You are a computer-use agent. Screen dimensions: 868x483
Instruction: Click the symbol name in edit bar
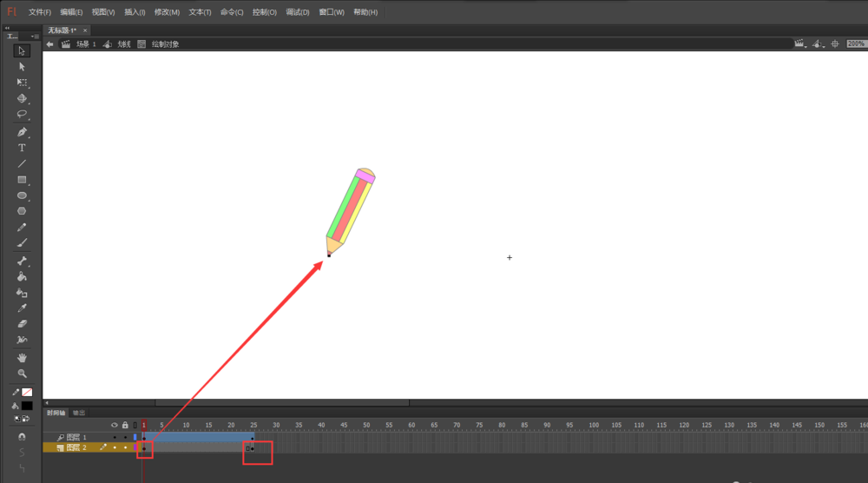click(x=124, y=44)
